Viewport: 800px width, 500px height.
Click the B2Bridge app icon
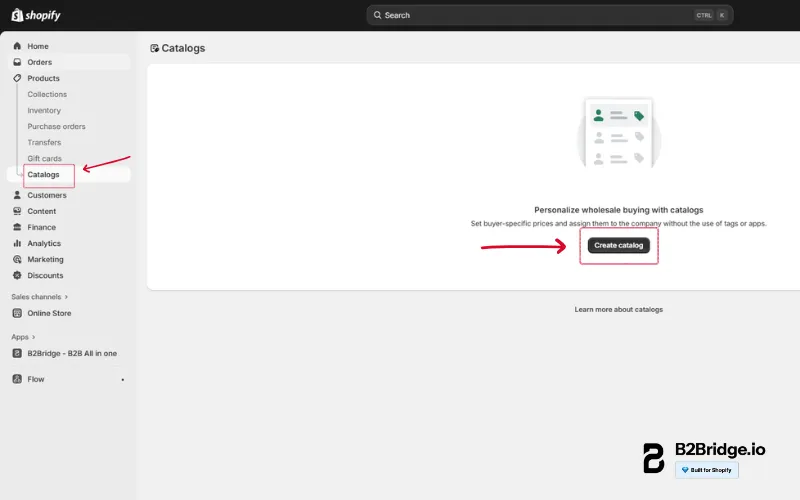(x=17, y=353)
